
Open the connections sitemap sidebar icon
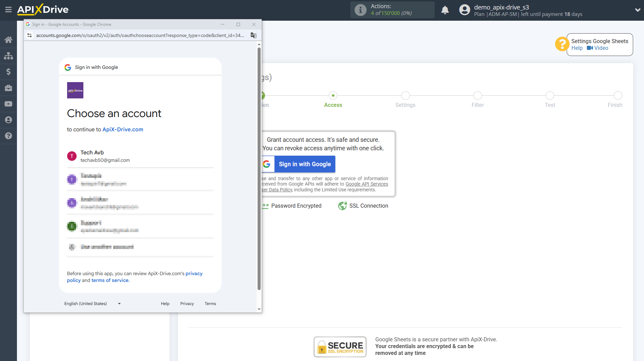point(8,56)
